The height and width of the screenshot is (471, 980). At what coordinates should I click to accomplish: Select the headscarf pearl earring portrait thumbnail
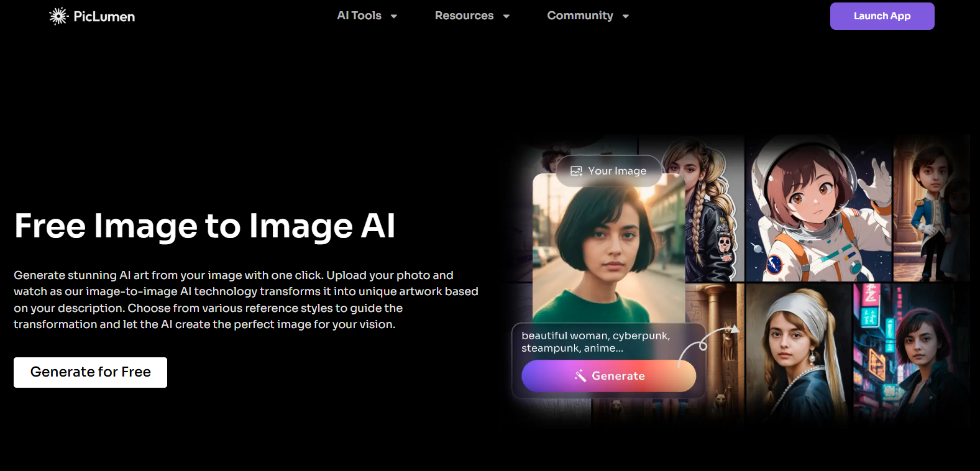pyautogui.click(x=799, y=354)
